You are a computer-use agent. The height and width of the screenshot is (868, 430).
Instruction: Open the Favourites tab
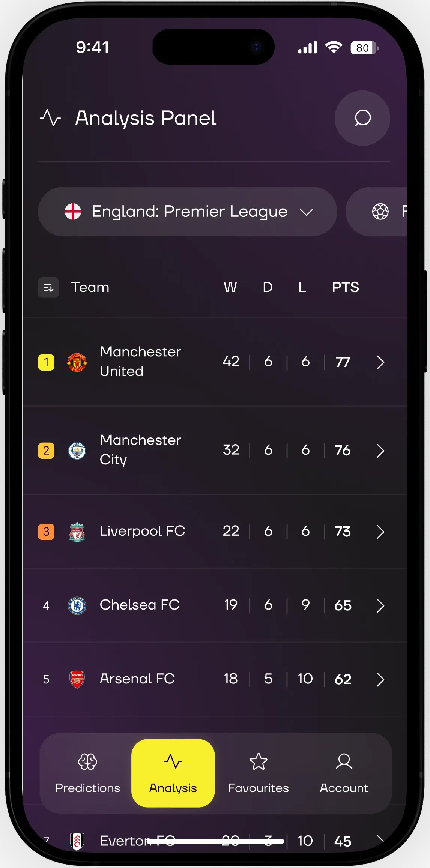point(259,773)
